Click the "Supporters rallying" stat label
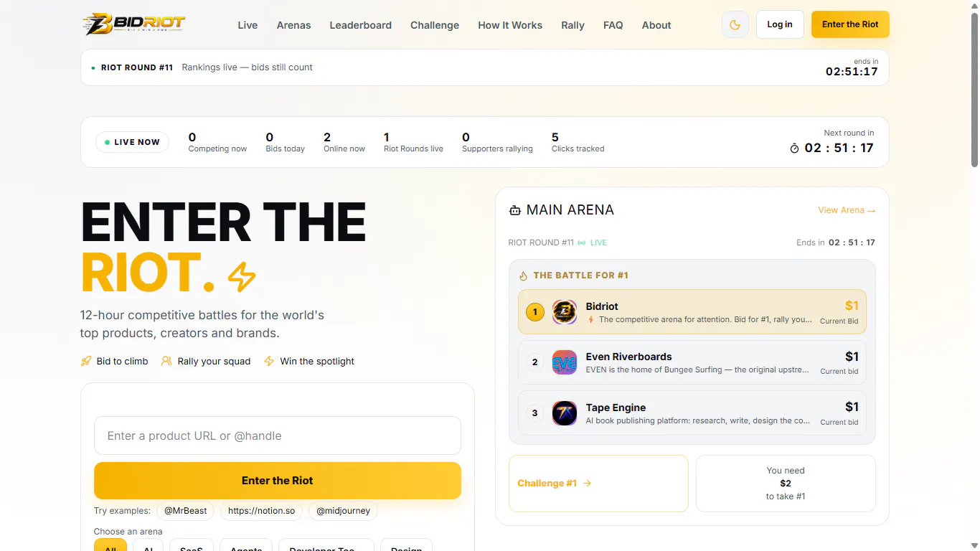 point(497,149)
